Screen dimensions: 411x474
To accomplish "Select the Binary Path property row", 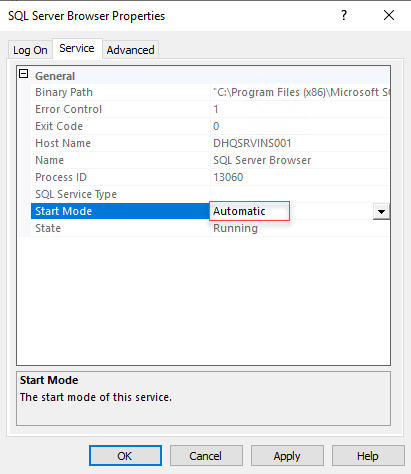I will [x=210, y=92].
